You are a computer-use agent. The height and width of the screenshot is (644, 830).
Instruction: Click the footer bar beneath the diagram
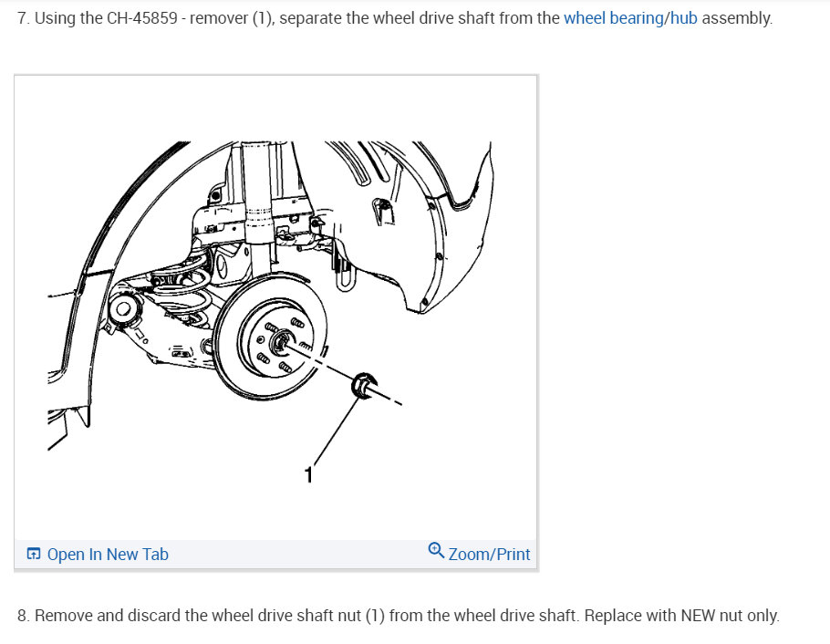(x=275, y=554)
